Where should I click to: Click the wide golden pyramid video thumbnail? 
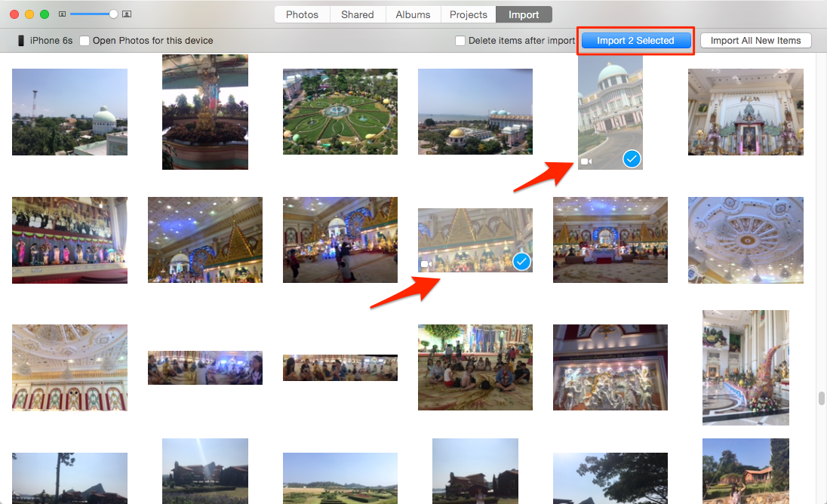point(475,241)
